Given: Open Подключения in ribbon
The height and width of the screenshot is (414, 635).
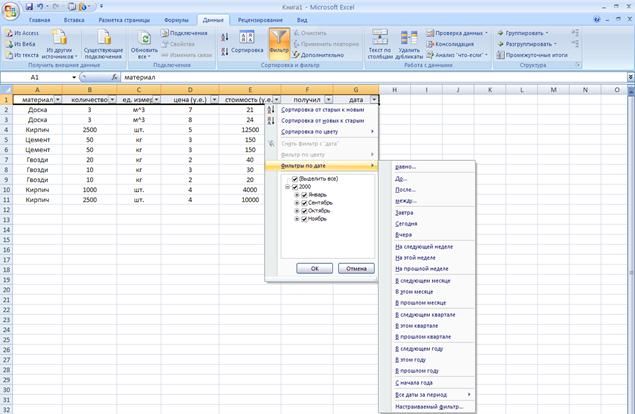Looking at the screenshot, I should pyautogui.click(x=184, y=33).
